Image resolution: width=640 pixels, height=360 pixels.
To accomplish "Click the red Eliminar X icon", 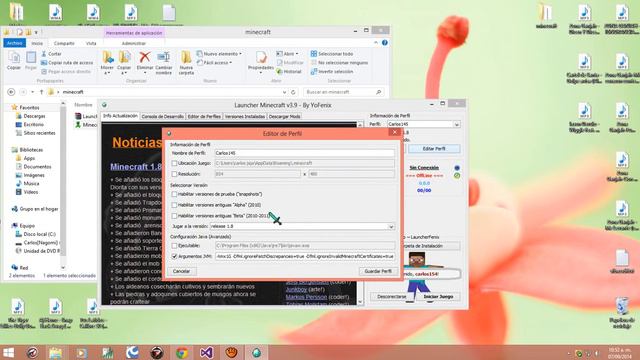I will pyautogui.click(x=144, y=58).
